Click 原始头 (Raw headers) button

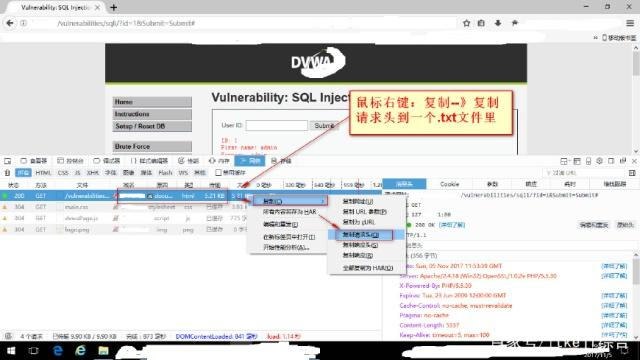625,225
